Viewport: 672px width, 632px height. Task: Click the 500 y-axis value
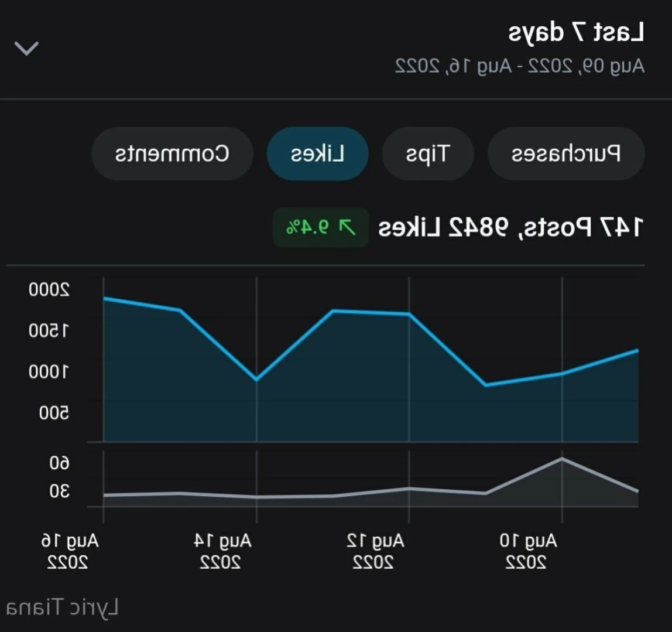pos(54,413)
